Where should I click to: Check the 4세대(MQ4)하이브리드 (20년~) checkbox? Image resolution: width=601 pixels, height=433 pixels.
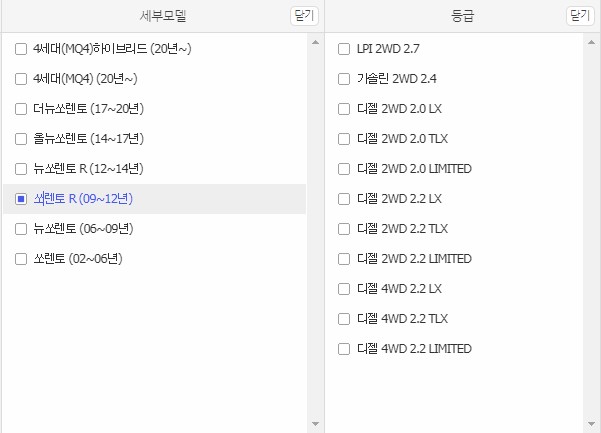pyautogui.click(x=21, y=49)
